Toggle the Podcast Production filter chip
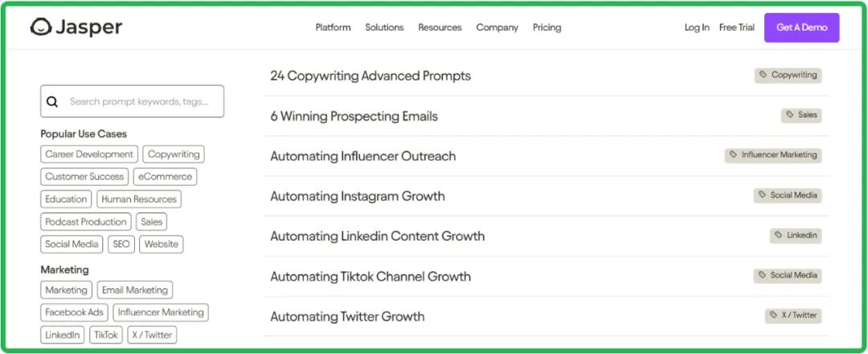868x354 pixels. (86, 222)
